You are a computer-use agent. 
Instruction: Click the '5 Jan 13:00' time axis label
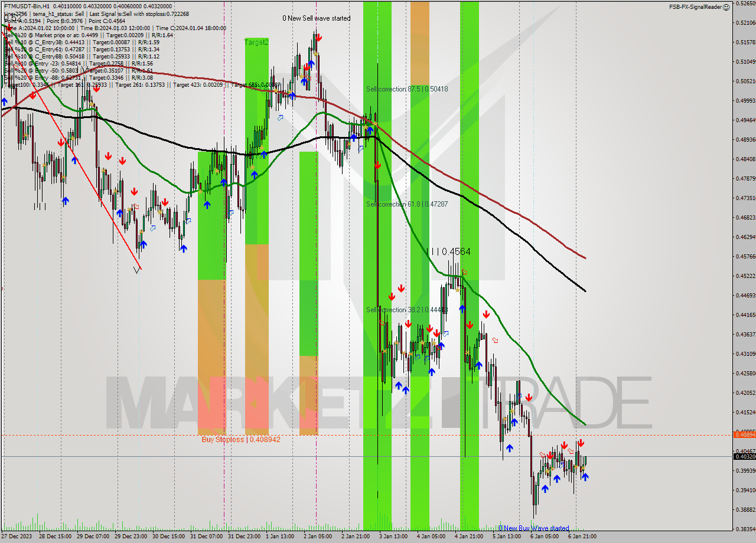(x=507, y=537)
